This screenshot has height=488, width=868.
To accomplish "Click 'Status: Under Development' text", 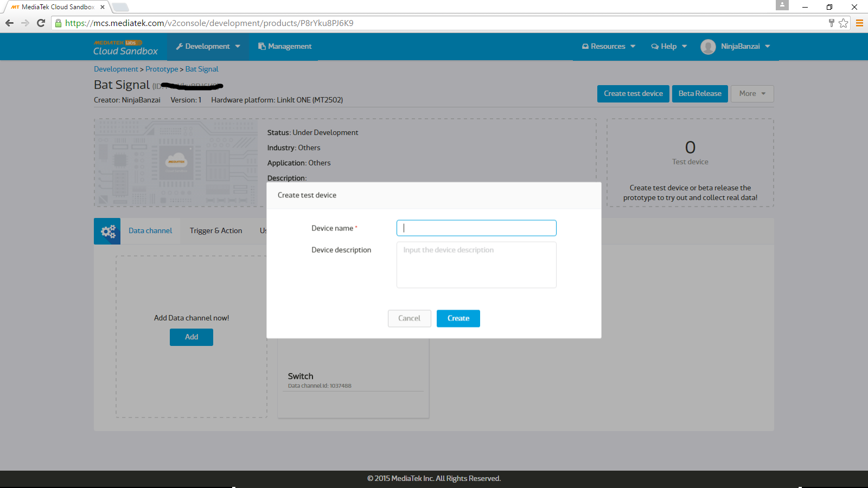I will point(312,132).
